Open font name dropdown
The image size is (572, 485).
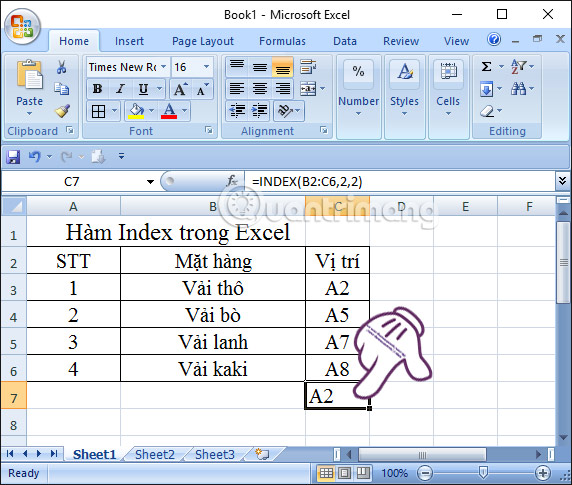164,66
